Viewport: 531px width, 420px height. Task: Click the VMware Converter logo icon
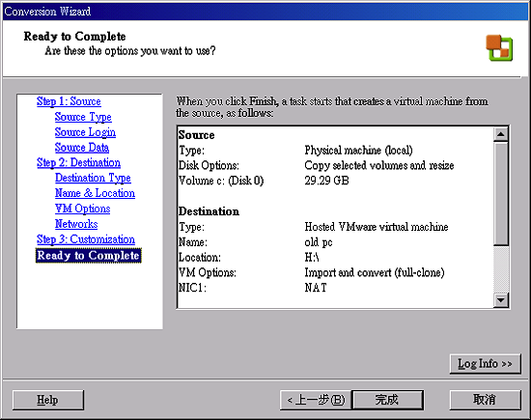pyautogui.click(x=499, y=48)
